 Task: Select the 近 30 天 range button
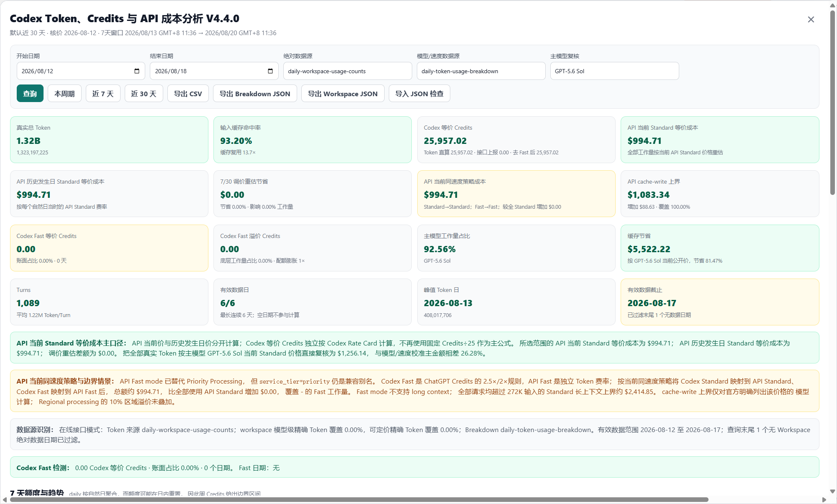point(144,94)
